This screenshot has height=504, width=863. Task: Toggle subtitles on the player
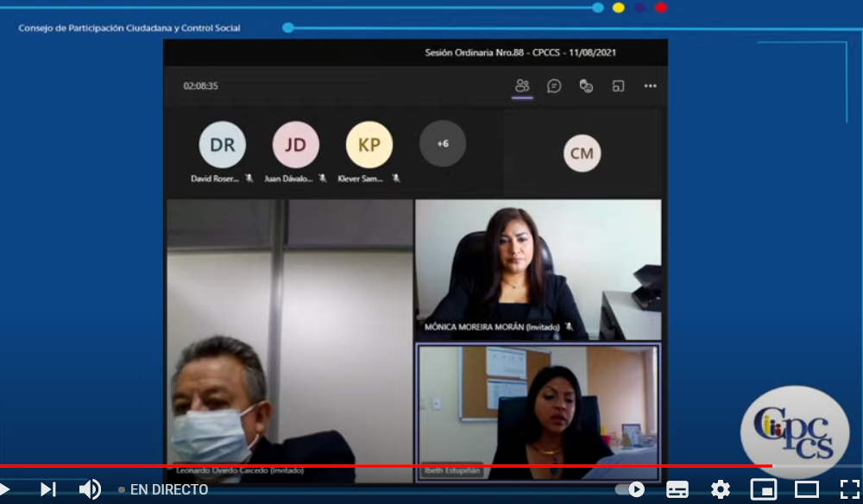[677, 489]
